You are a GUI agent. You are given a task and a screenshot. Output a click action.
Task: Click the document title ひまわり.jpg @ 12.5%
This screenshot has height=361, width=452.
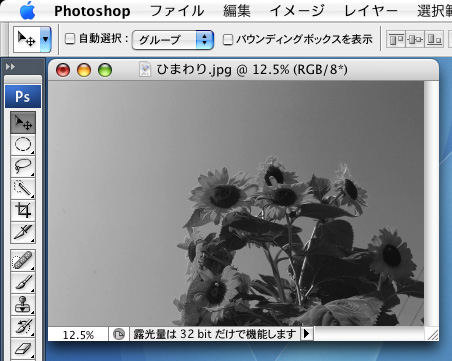[252, 70]
